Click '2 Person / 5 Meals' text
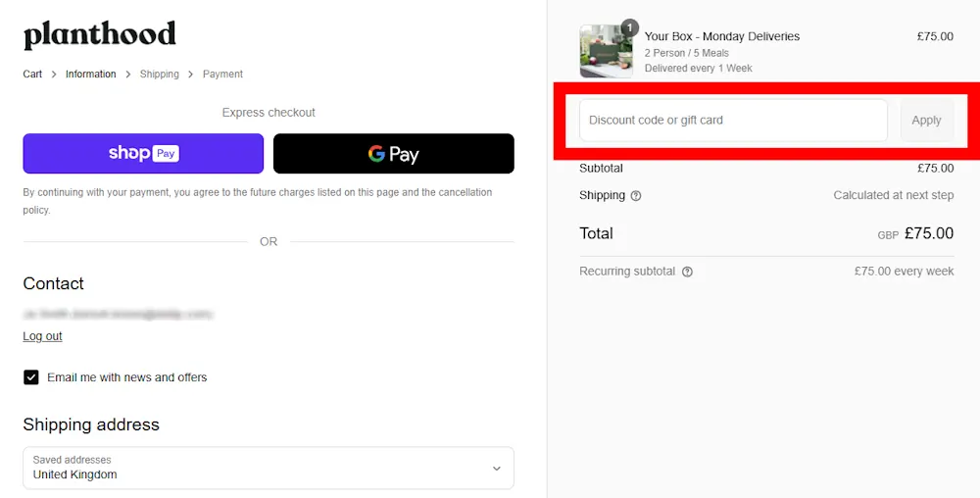This screenshot has width=980, height=498. pos(686,53)
